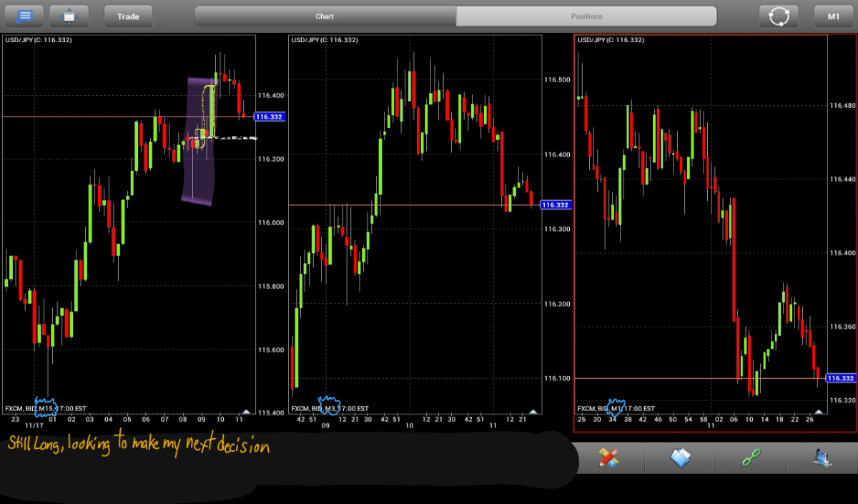Image resolution: width=858 pixels, height=504 pixels.
Task: Select the 115.600 axis price value
Action: tap(270, 350)
